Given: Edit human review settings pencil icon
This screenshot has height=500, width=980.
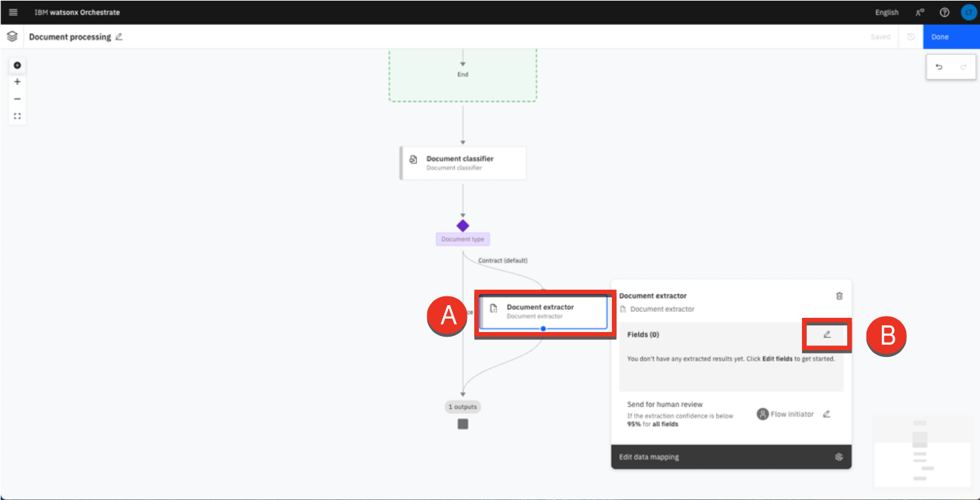Looking at the screenshot, I should pos(826,414).
